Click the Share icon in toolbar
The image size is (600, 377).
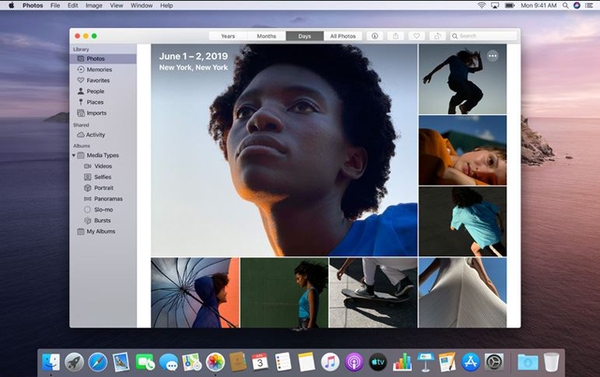pyautogui.click(x=396, y=36)
